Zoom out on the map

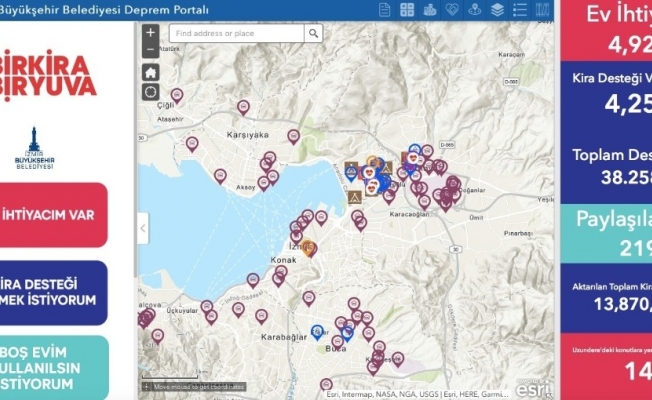tap(150, 49)
